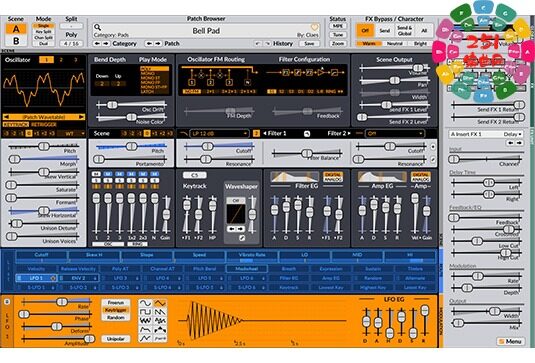535x363 pixels.
Task: Open Filter 2 type dropdown showing Off
Action: click(x=395, y=133)
